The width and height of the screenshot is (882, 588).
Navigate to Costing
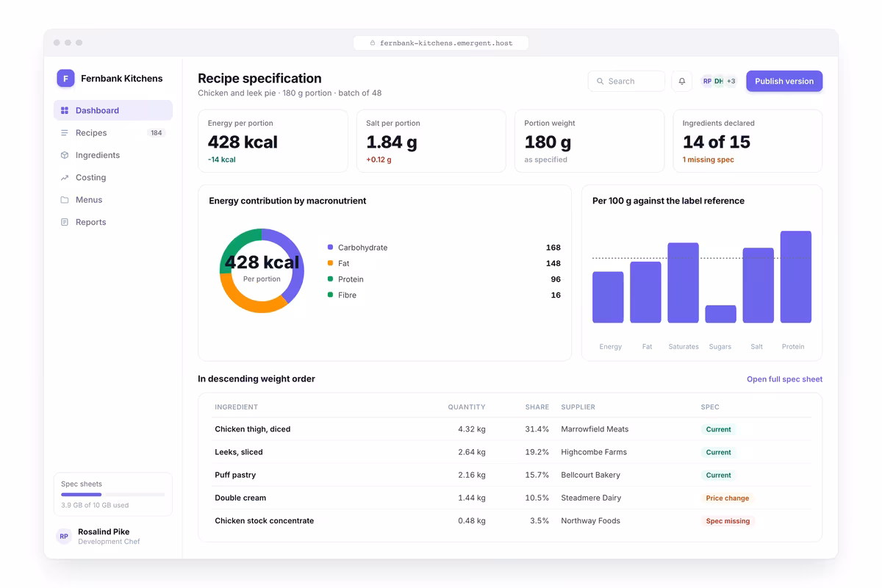(113, 178)
